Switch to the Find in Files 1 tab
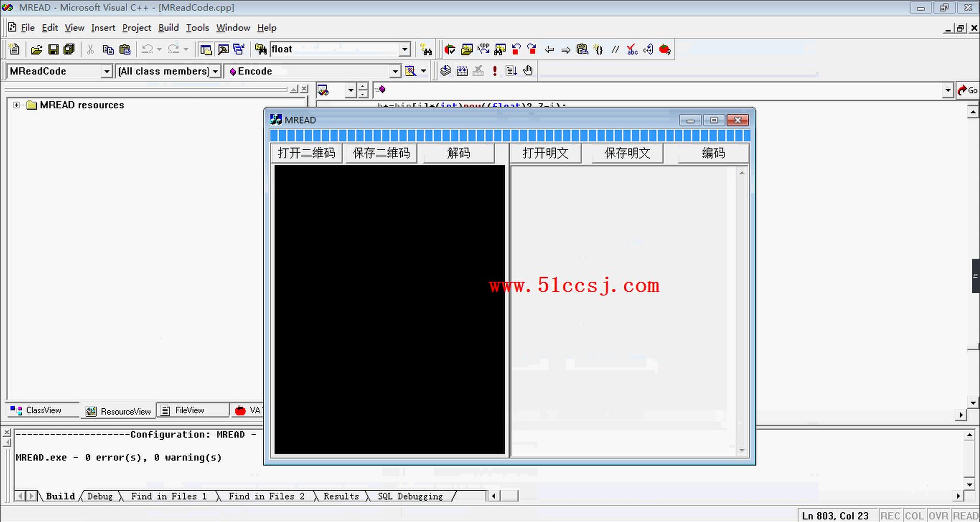The width and height of the screenshot is (980, 522). pyautogui.click(x=168, y=496)
